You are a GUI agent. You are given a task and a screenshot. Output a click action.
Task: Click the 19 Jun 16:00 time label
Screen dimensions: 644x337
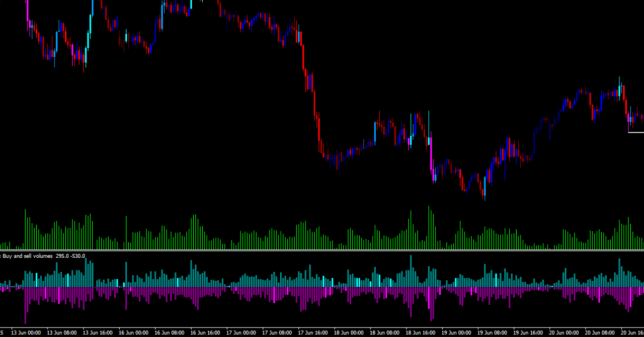pos(529,333)
